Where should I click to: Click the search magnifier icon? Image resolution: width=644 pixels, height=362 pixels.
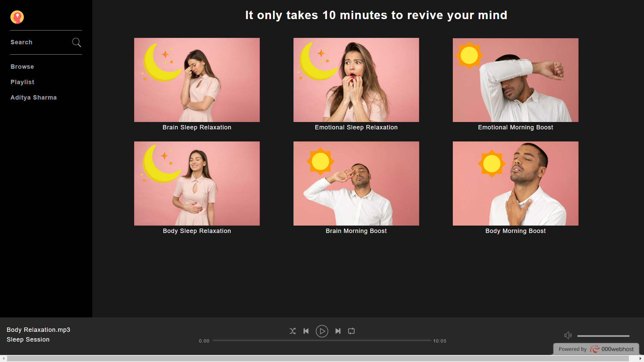76,42
